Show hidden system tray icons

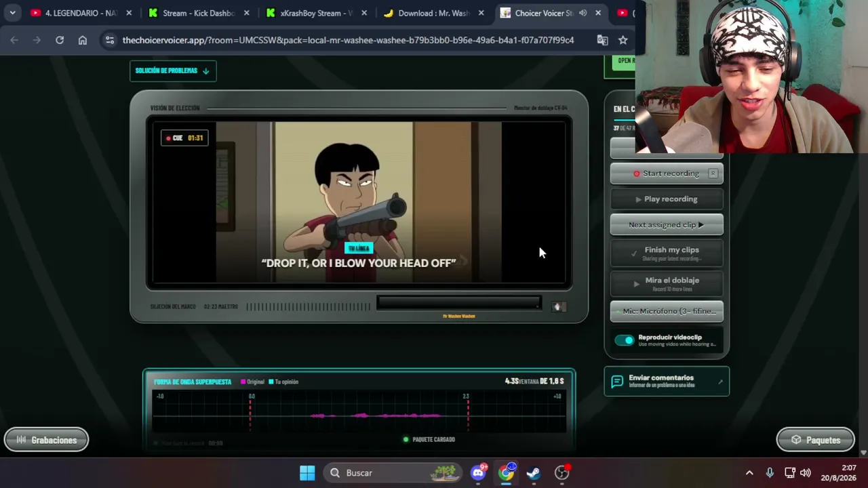pos(749,473)
